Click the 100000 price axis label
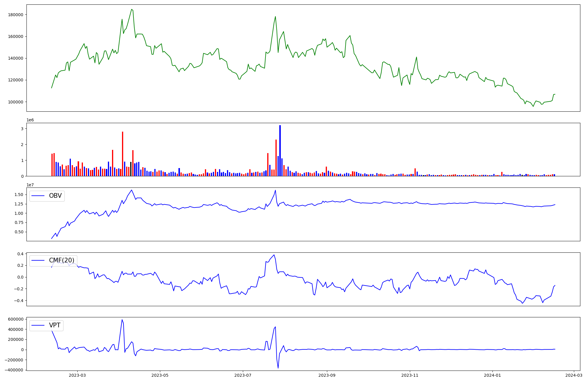The image size is (588, 382). click(16, 102)
